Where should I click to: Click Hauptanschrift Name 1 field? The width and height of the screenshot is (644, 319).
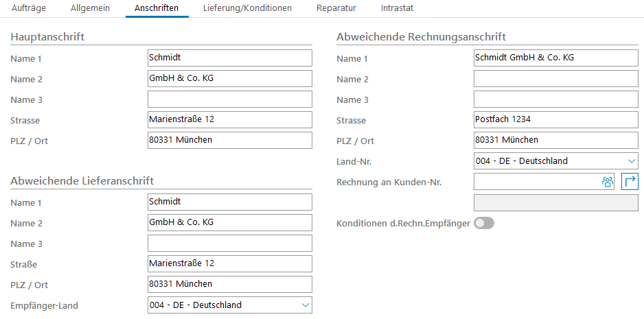tap(229, 58)
